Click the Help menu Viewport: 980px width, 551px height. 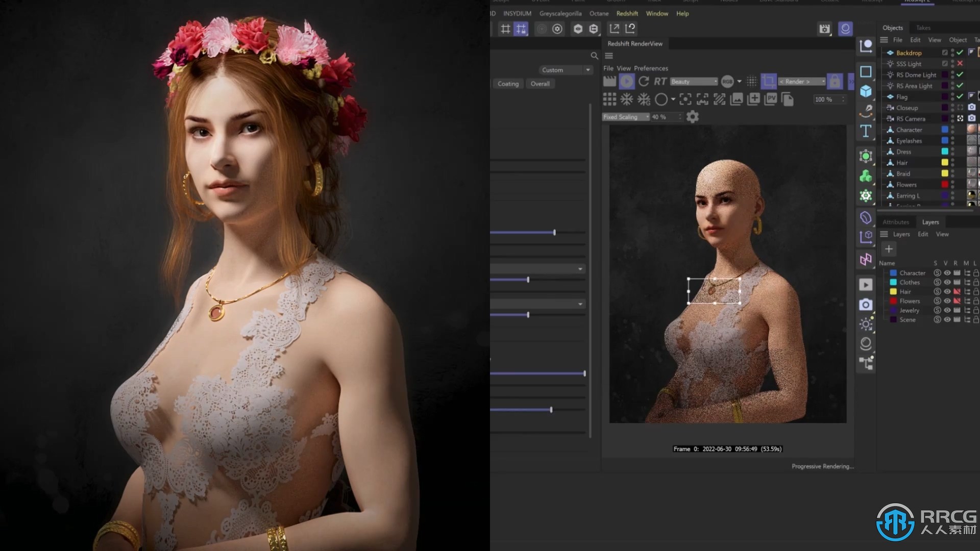coord(682,14)
